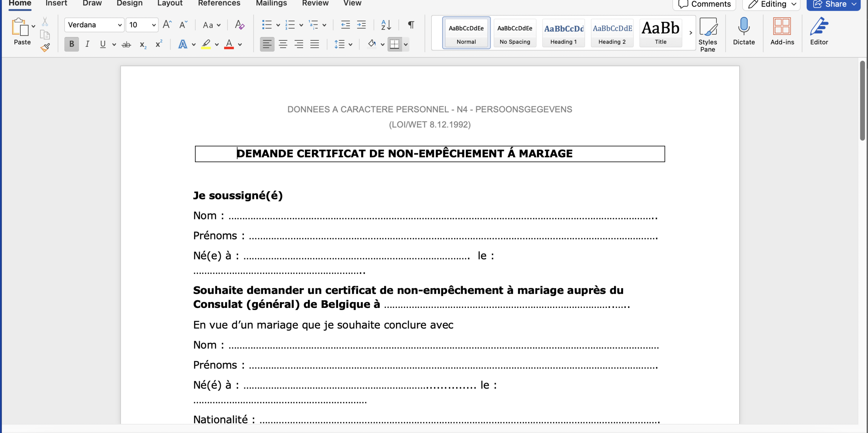Apply subscript formatting

(143, 44)
